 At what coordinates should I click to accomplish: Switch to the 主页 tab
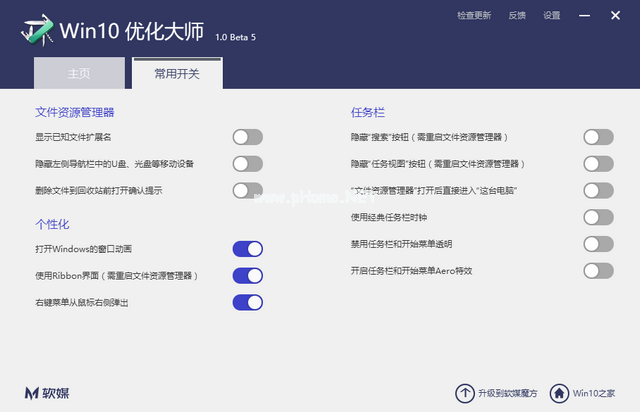(79, 74)
